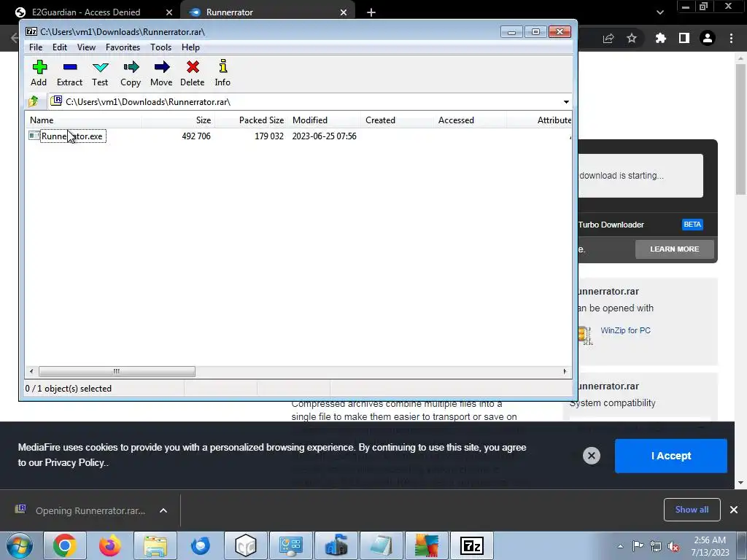Expand Runnerrator.rar download item options

163,510
